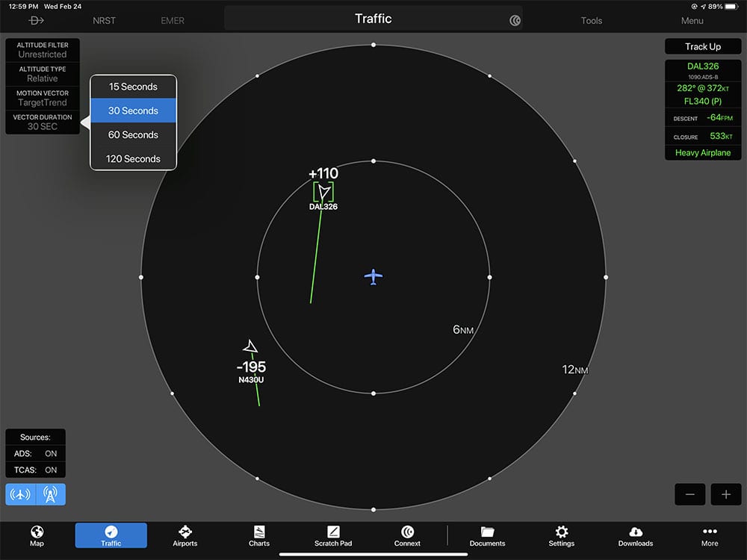Open the Altitude Type selector
The image size is (747, 560).
[43, 74]
